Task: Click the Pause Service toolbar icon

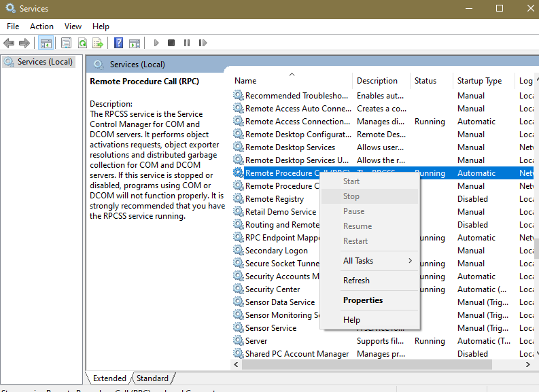Action: (x=187, y=43)
